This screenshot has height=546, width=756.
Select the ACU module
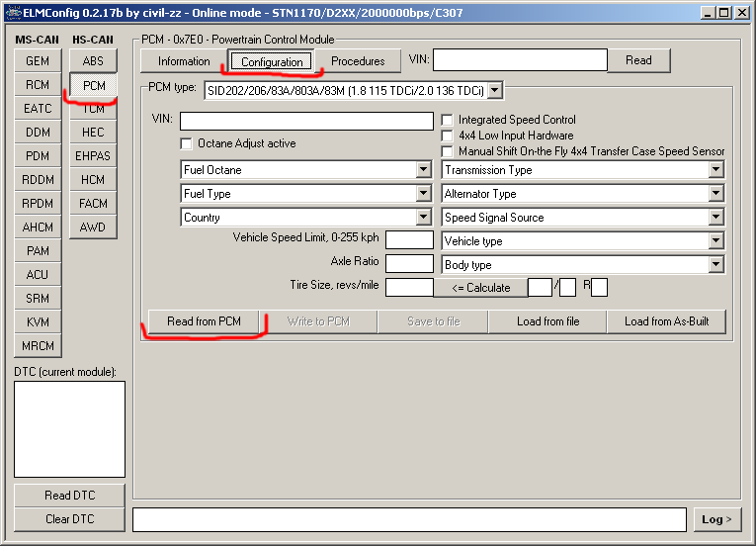tap(39, 275)
